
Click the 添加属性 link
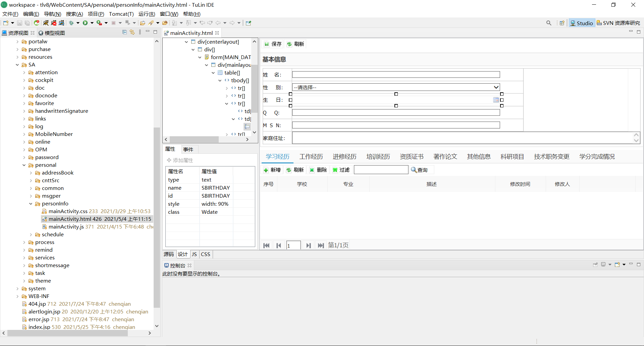(180, 160)
